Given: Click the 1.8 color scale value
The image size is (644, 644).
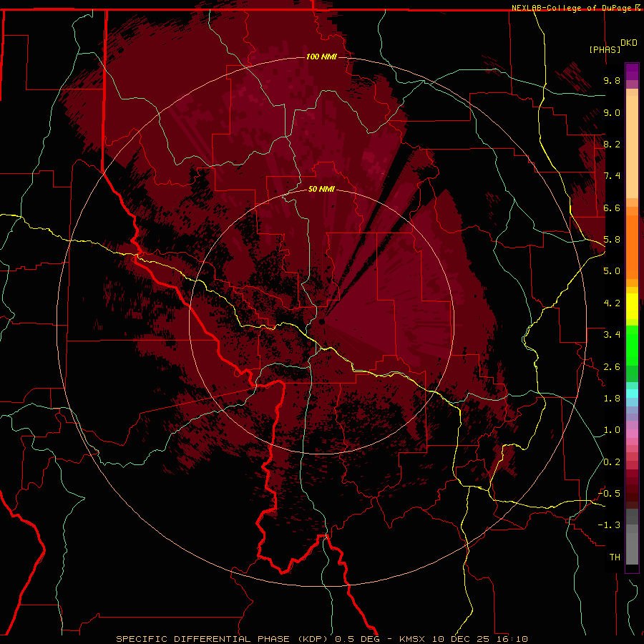Looking at the screenshot, I should 612,399.
